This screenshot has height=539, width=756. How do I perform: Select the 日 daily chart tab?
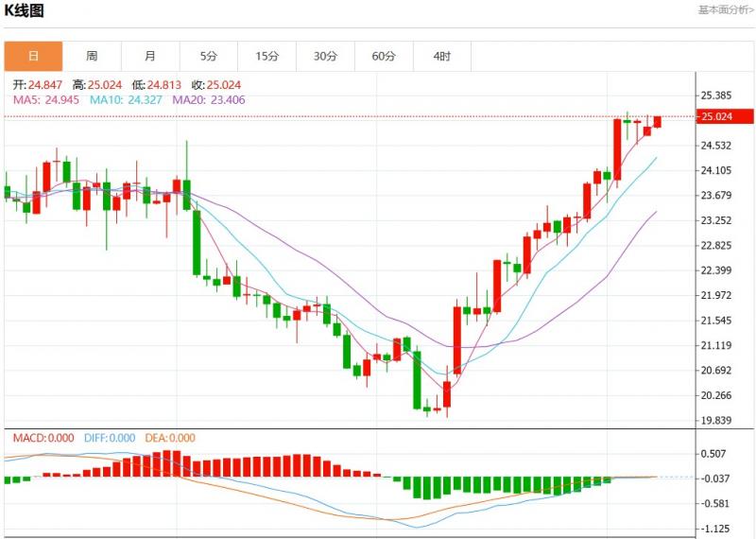33,57
